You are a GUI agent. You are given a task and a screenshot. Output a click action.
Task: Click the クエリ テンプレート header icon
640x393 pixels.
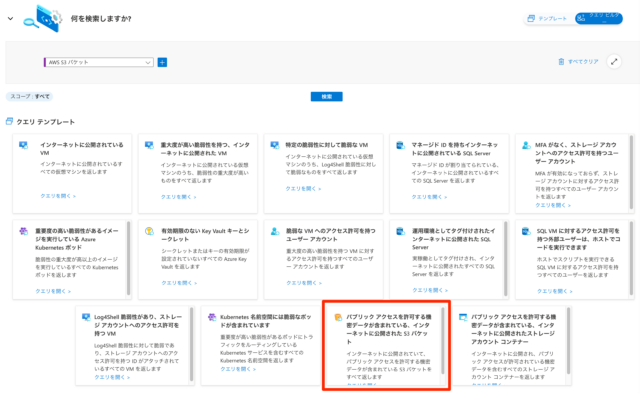coord(9,121)
